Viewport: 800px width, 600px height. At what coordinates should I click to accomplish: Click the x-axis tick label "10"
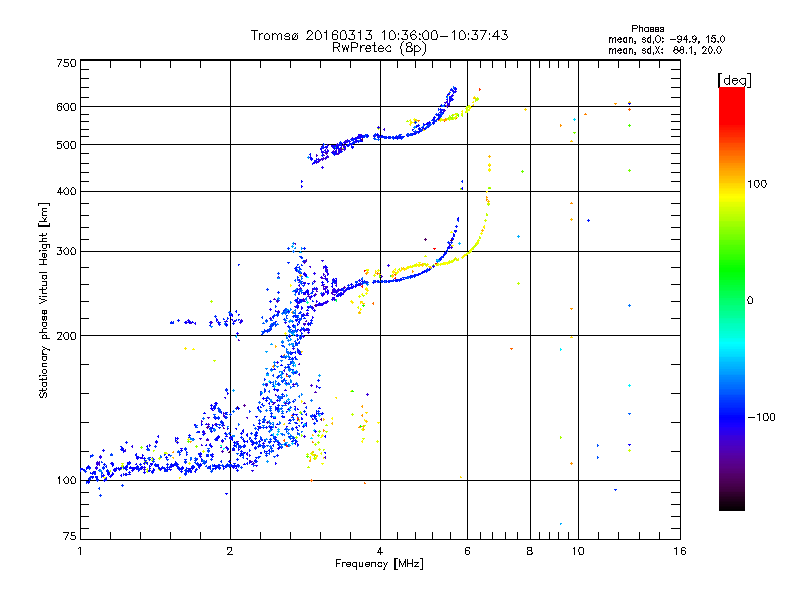point(578,551)
